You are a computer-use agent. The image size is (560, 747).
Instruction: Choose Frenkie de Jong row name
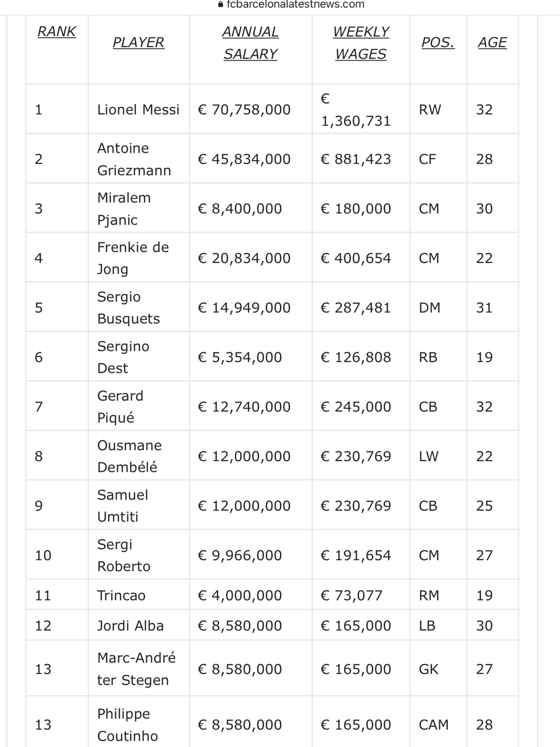pos(139,258)
